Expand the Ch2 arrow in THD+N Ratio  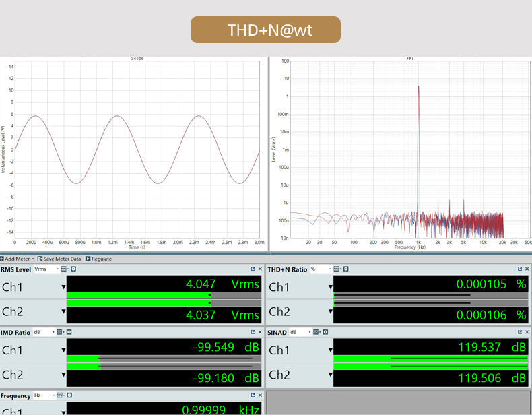pyautogui.click(x=330, y=312)
